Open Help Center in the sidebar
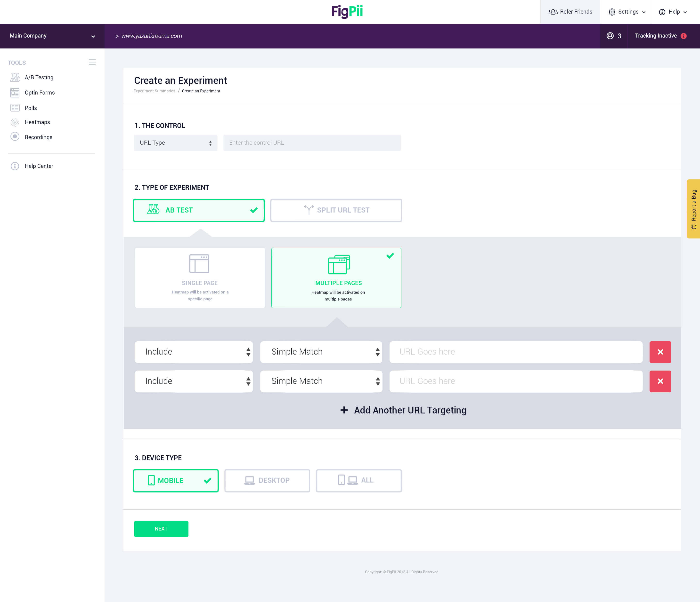The height and width of the screenshot is (602, 700). coord(39,166)
